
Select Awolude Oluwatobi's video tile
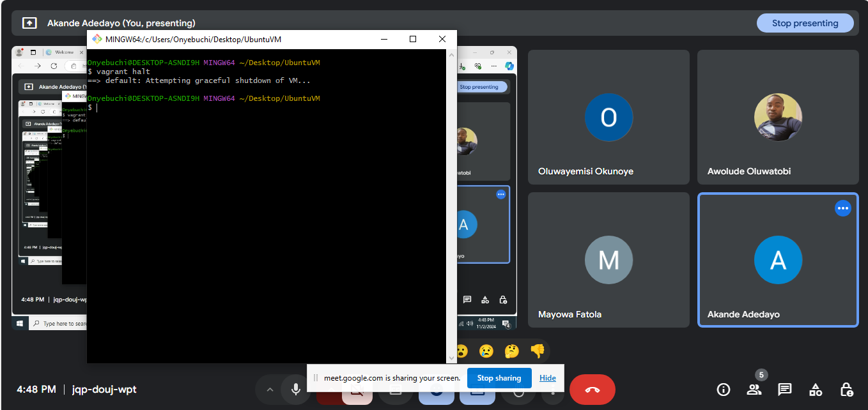tap(777, 118)
